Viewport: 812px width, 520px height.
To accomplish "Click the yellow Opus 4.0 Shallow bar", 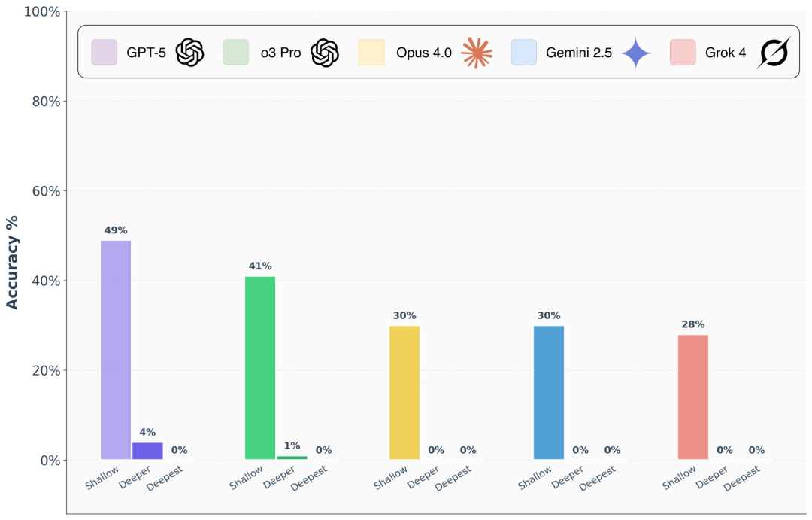I will (x=404, y=393).
